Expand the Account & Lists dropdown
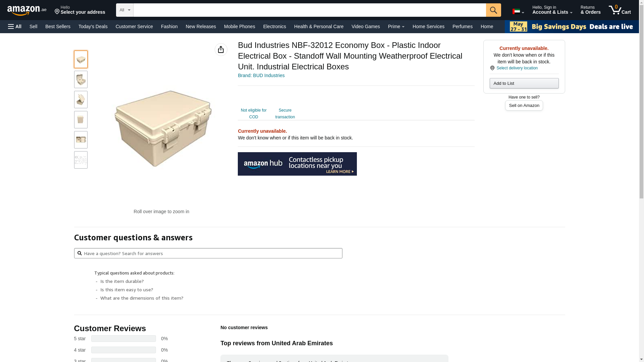Viewport: 644px width, 362px height. pyautogui.click(x=552, y=10)
